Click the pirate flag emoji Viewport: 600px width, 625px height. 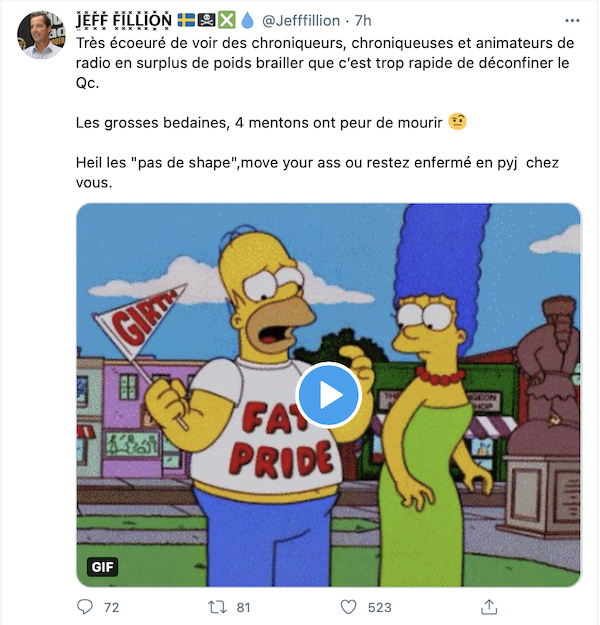click(207, 20)
